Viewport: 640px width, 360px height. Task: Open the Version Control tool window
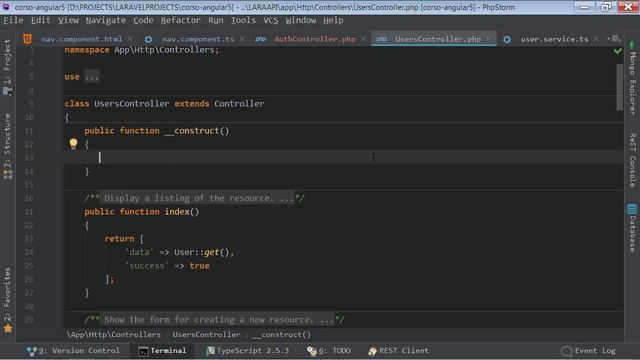(73, 351)
